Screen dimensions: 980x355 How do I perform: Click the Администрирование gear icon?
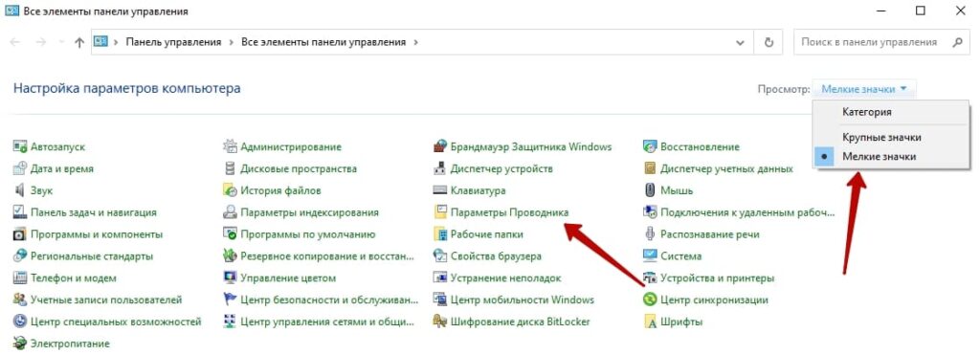pos(230,146)
